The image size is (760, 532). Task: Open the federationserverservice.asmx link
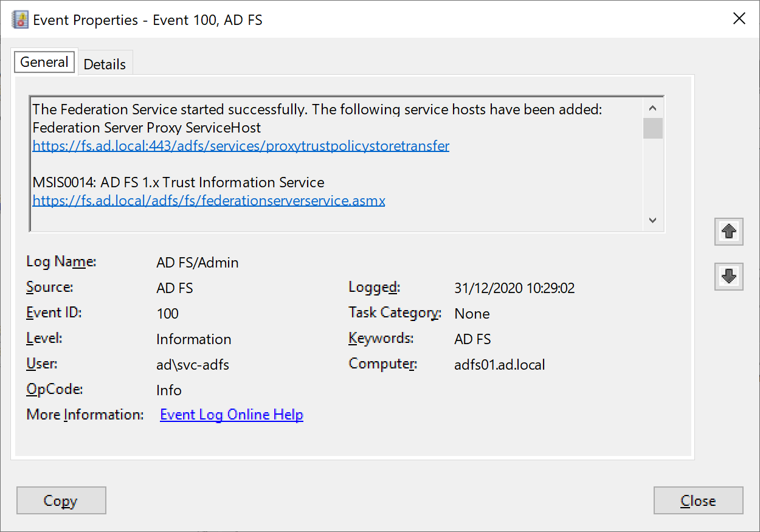[209, 201]
